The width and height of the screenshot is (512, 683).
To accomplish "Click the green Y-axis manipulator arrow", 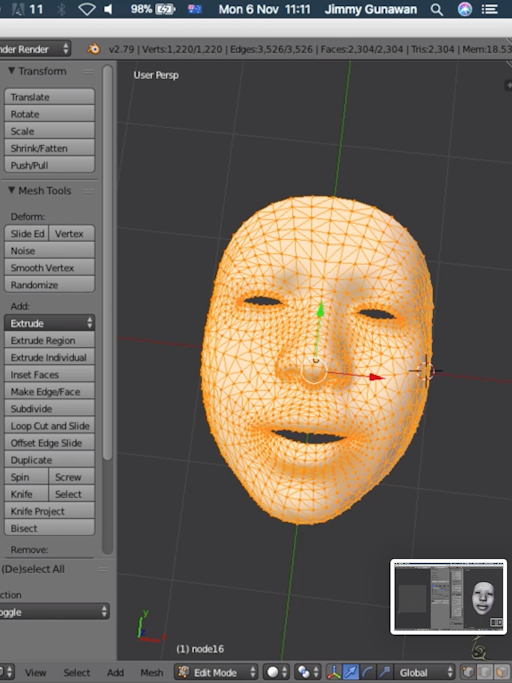I will [320, 310].
